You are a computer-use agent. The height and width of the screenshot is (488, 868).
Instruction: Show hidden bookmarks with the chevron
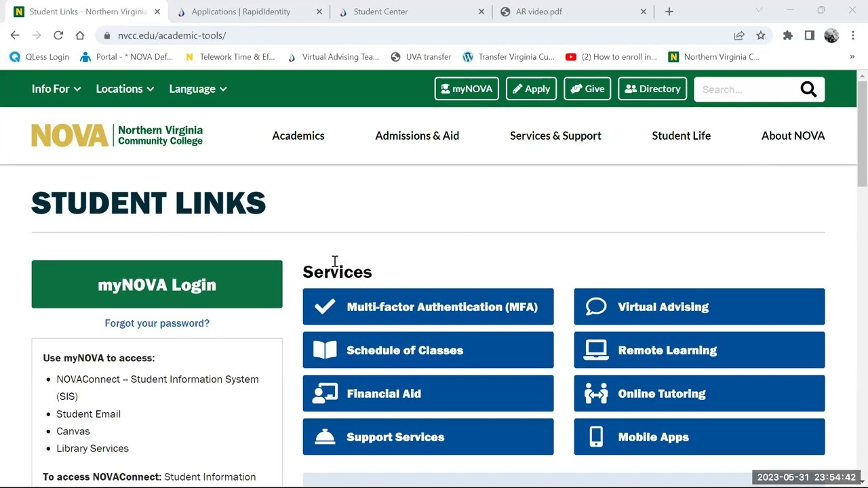(x=852, y=57)
